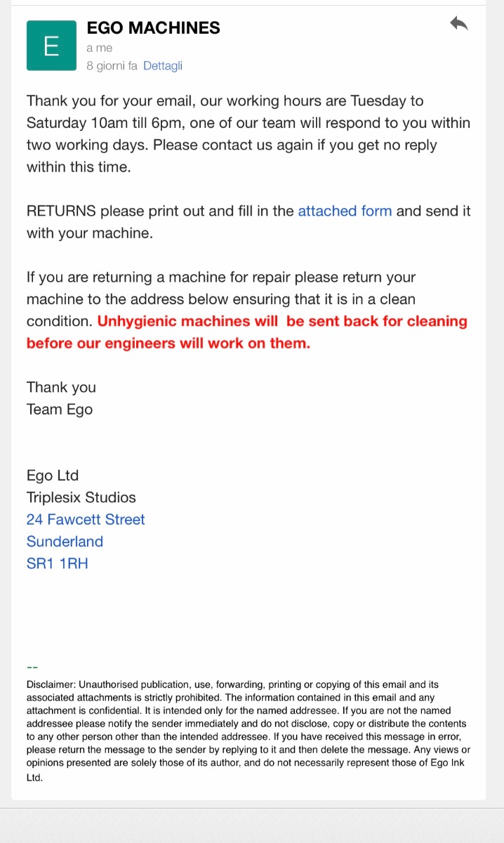Open the 24 Fawcett Street address link
504x843 pixels.
coord(86,519)
